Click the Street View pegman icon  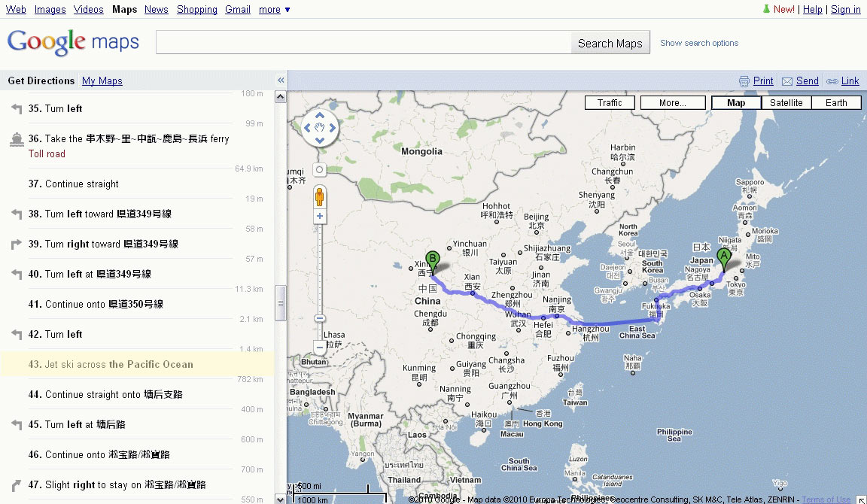tap(320, 196)
